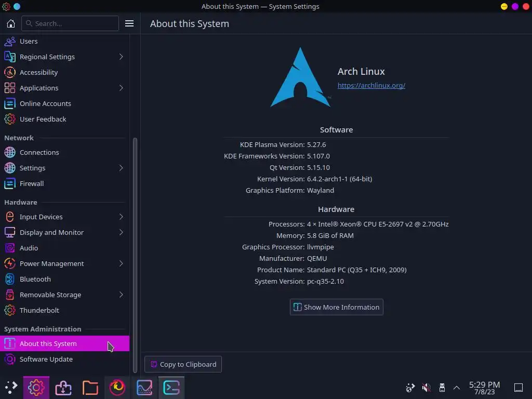
Task: Click the Show Desktop icon in taskbar
Action: click(518, 388)
